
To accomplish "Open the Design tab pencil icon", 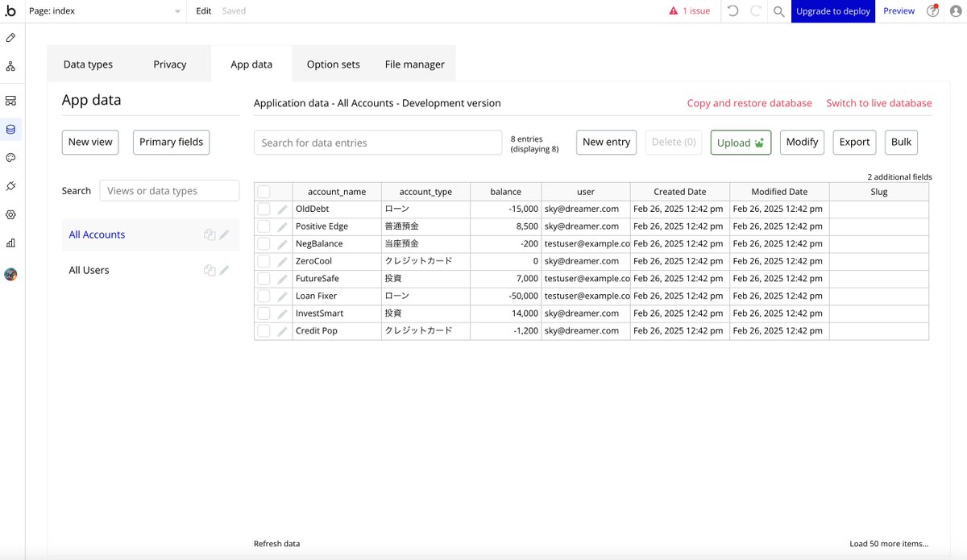I will point(10,38).
